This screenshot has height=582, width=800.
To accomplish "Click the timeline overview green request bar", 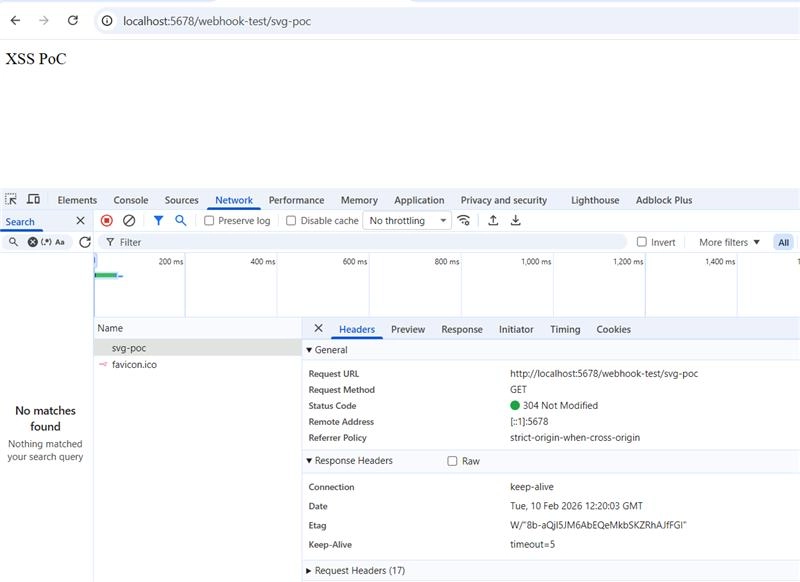I will [106, 275].
